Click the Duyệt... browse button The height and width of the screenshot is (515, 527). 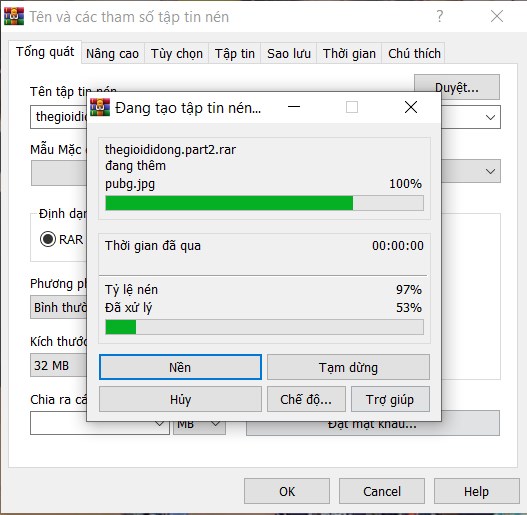point(457,83)
